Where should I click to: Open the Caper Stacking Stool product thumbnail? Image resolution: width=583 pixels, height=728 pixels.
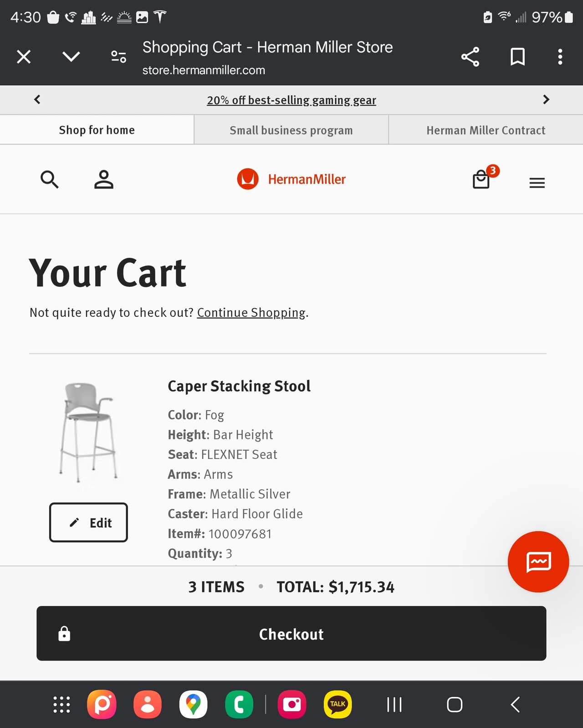88,433
